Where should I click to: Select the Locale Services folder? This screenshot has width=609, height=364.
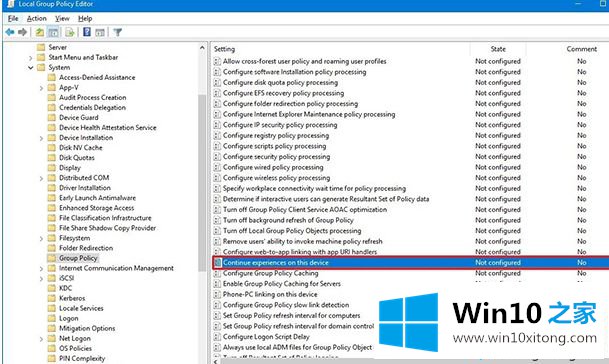coord(81,308)
